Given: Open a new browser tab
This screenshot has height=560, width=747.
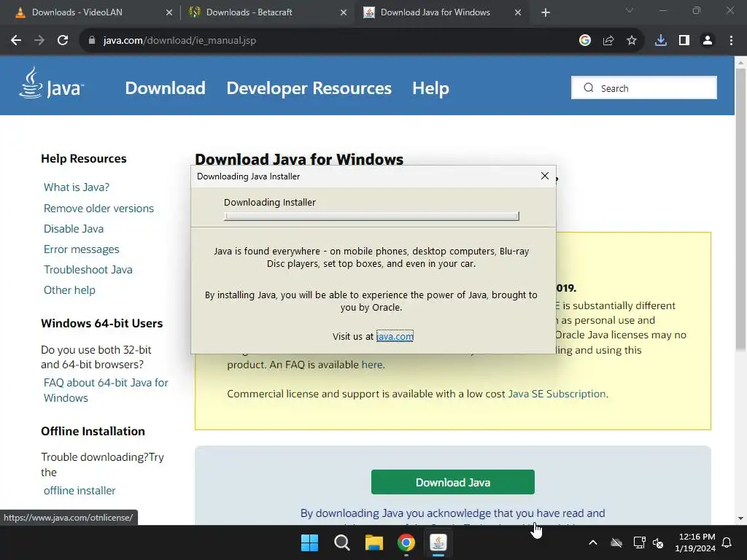Looking at the screenshot, I should 546,12.
